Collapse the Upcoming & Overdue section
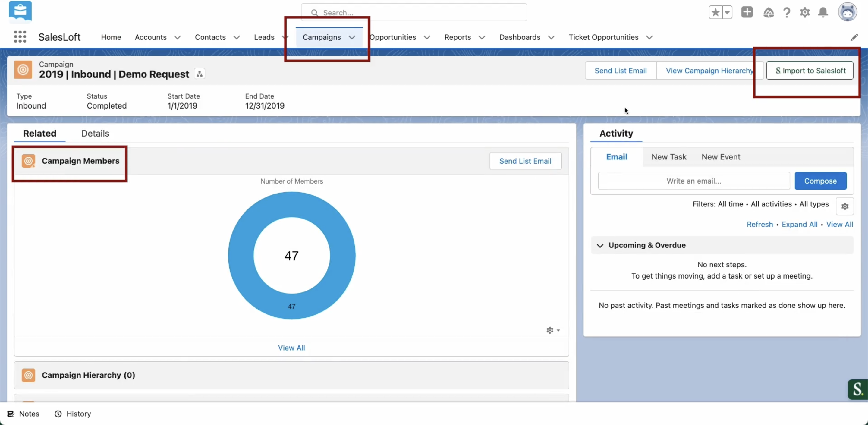This screenshot has height=425, width=868. pyautogui.click(x=600, y=245)
